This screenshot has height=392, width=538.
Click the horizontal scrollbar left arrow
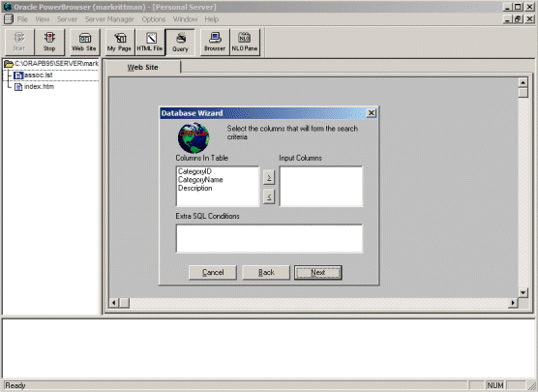pyautogui.click(x=114, y=303)
